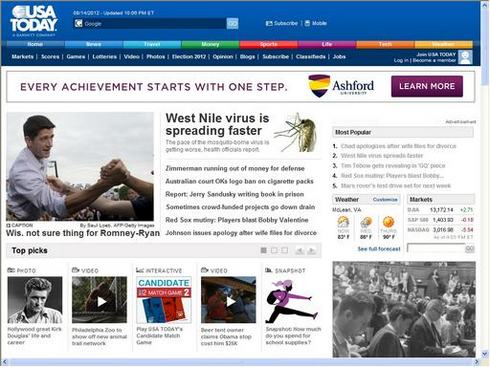
Task: Click the Subscribe envelope icon
Action: click(x=269, y=23)
